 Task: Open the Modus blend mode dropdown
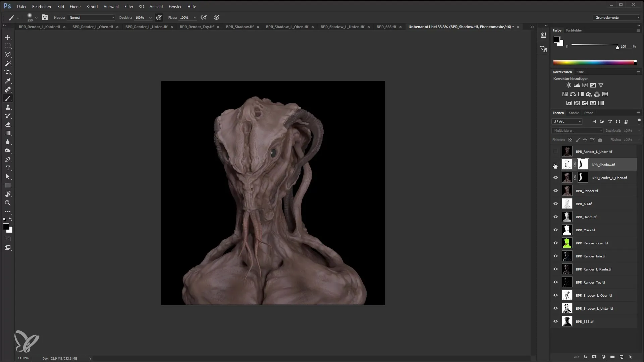(x=91, y=17)
